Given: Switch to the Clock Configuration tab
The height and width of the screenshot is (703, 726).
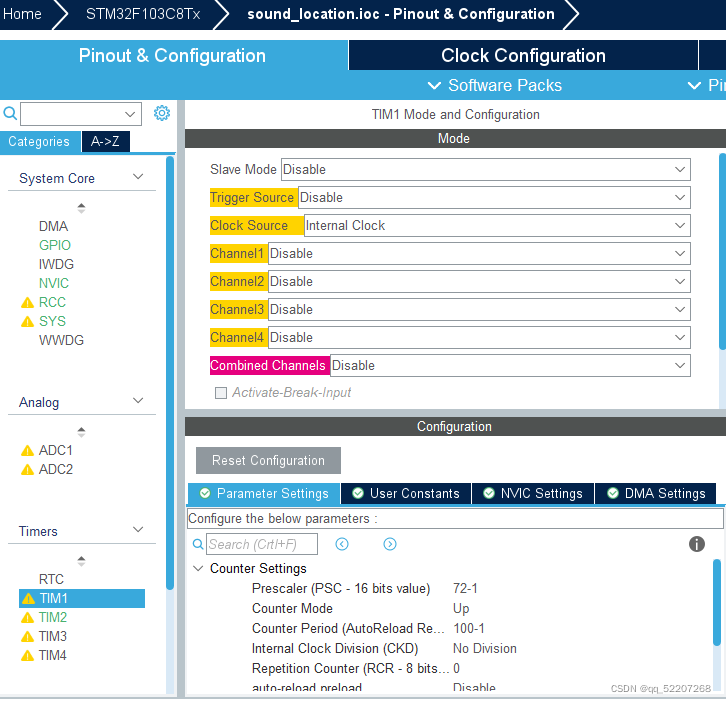Looking at the screenshot, I should (x=523, y=55).
